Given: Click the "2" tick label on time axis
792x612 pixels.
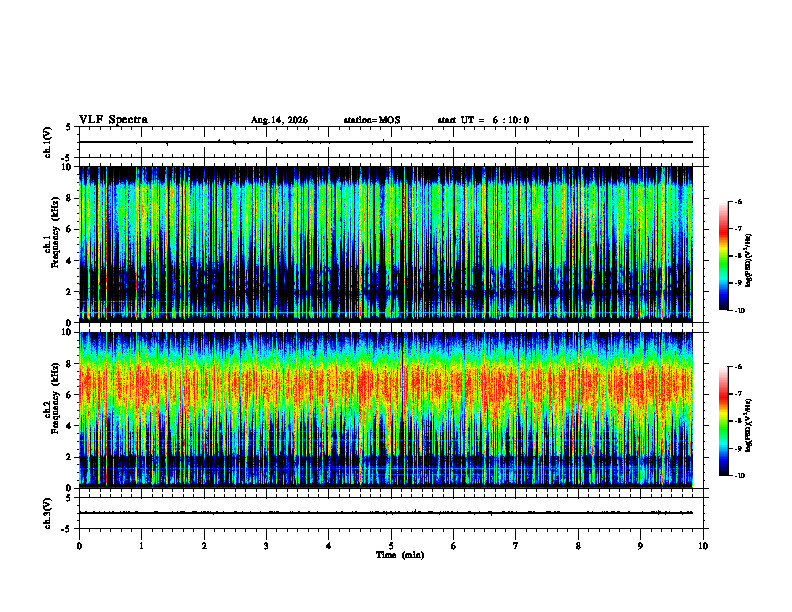Looking at the screenshot, I should [204, 546].
